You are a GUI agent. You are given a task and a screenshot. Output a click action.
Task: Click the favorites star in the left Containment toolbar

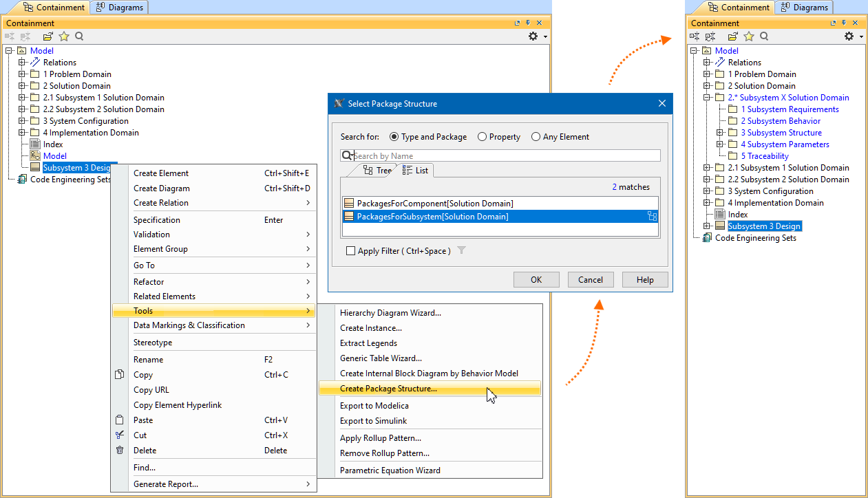click(64, 36)
